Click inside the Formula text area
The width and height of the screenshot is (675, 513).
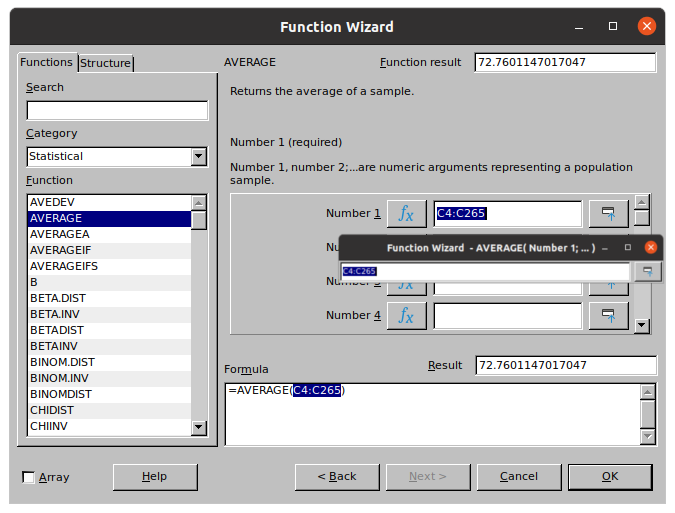[433, 414]
